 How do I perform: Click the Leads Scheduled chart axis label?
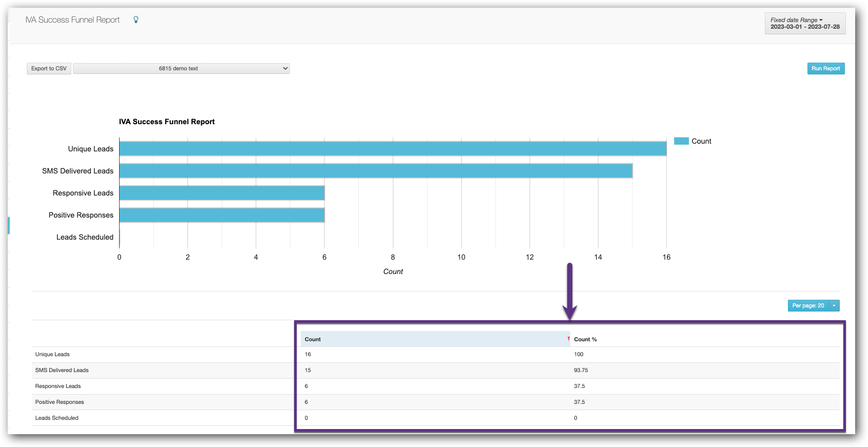[85, 237]
